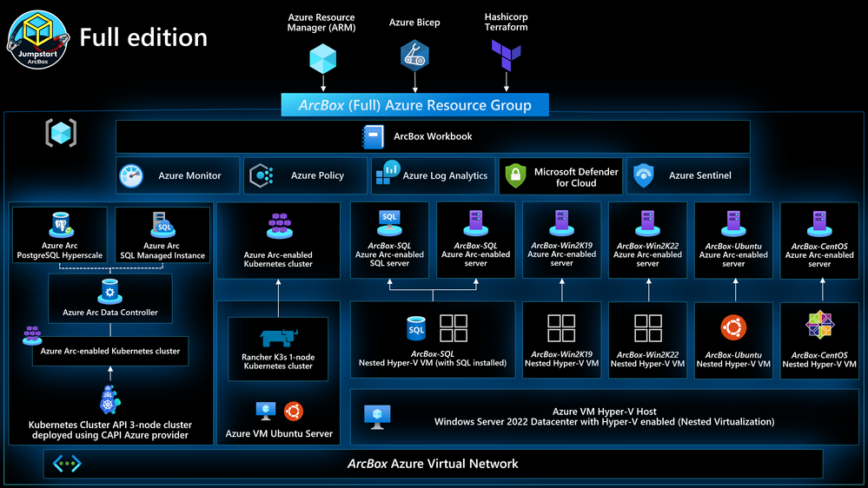
Task: Click the Azure Arc Data Controller label
Action: [110, 312]
